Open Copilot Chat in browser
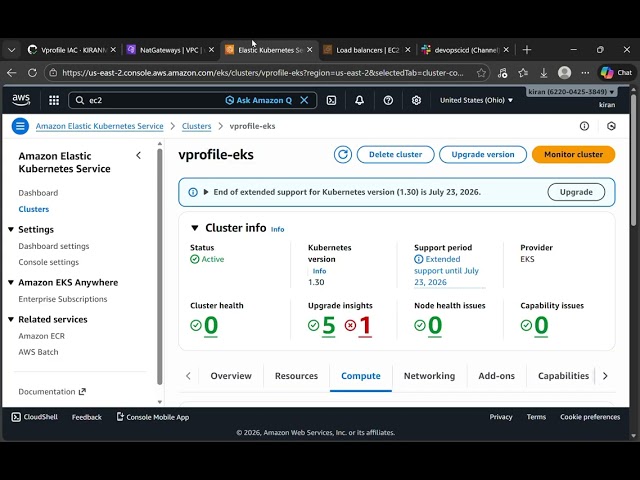Screen dimensions: 640x480 click(x=616, y=73)
